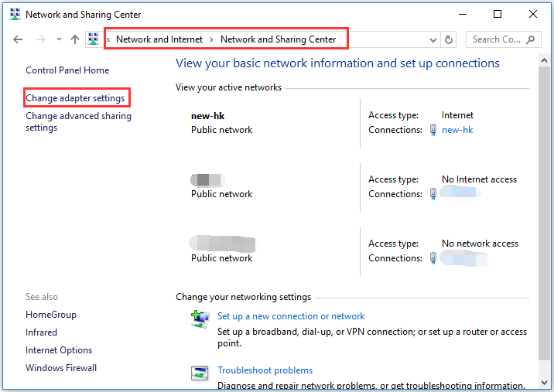Click the Back navigation arrow
The image size is (554, 392).
[x=19, y=39]
